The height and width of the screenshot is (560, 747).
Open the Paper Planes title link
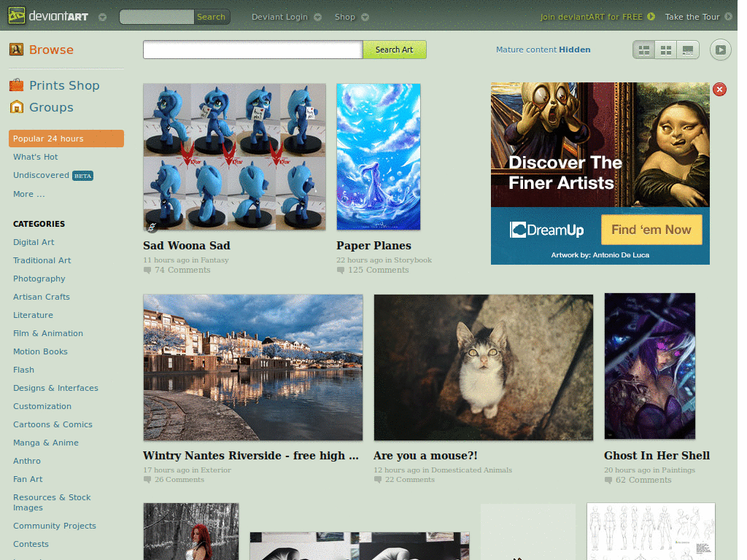click(x=373, y=245)
